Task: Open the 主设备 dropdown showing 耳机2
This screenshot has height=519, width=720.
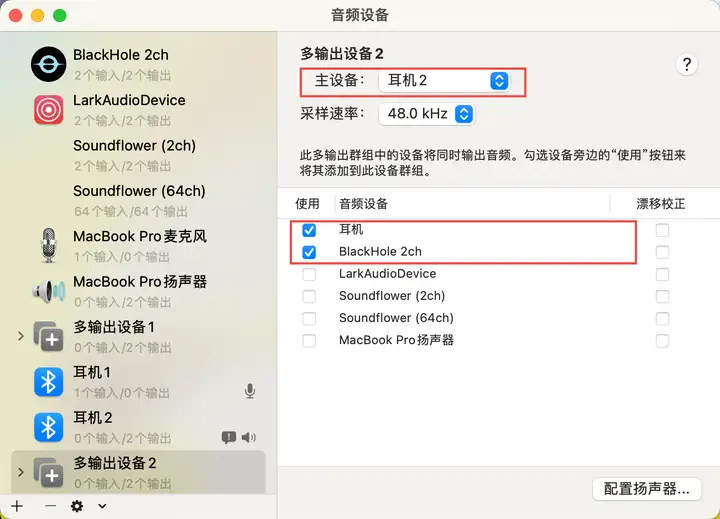Action: click(444, 81)
